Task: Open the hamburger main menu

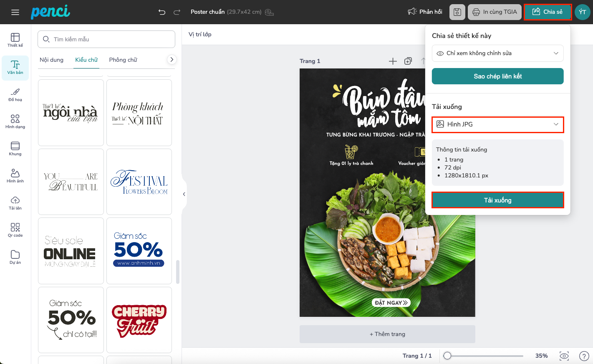Action: [x=15, y=12]
